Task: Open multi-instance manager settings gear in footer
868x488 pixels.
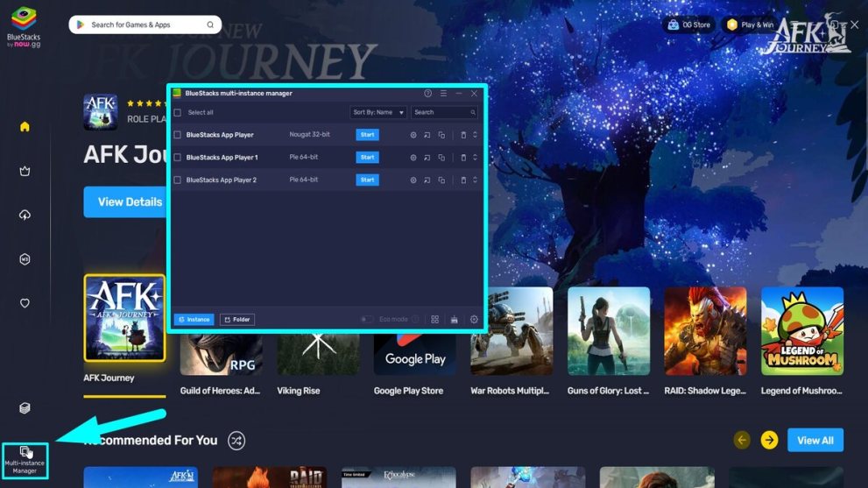Action: [x=474, y=320]
